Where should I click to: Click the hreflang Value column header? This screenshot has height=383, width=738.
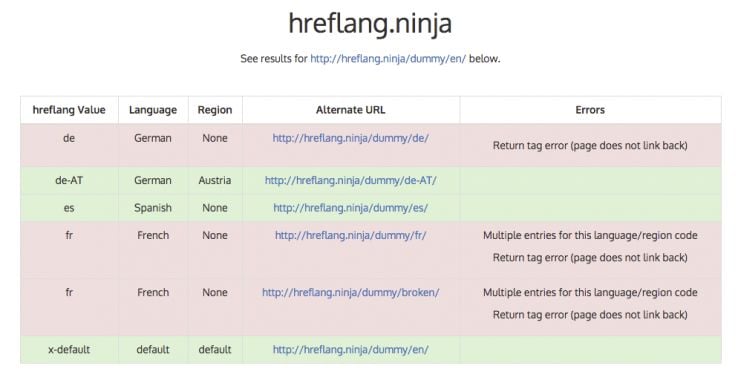pos(69,110)
